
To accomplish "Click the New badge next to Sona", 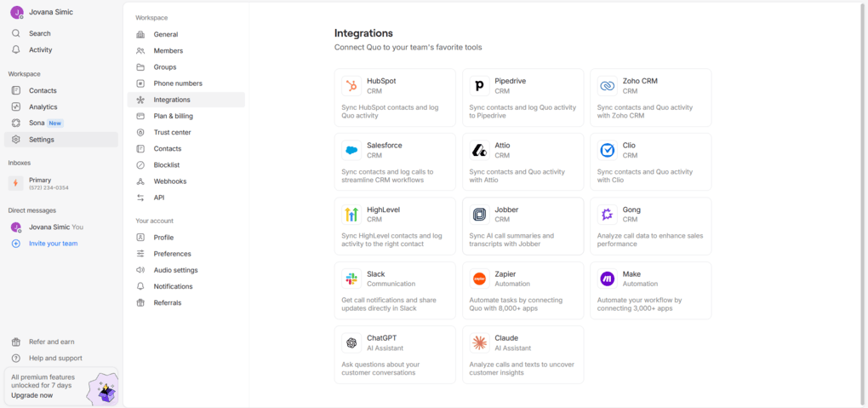I will pyautogui.click(x=55, y=123).
